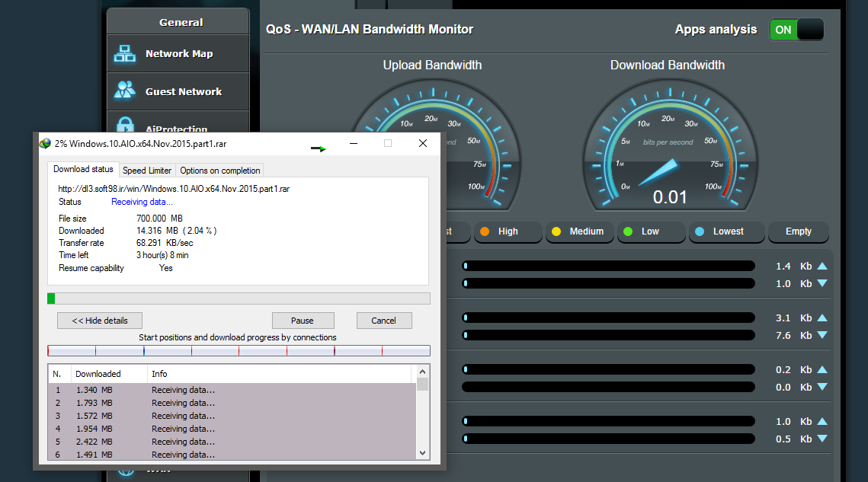Select connection row 4 with 1.954 MB
This screenshot has height=482, width=868.
point(232,429)
